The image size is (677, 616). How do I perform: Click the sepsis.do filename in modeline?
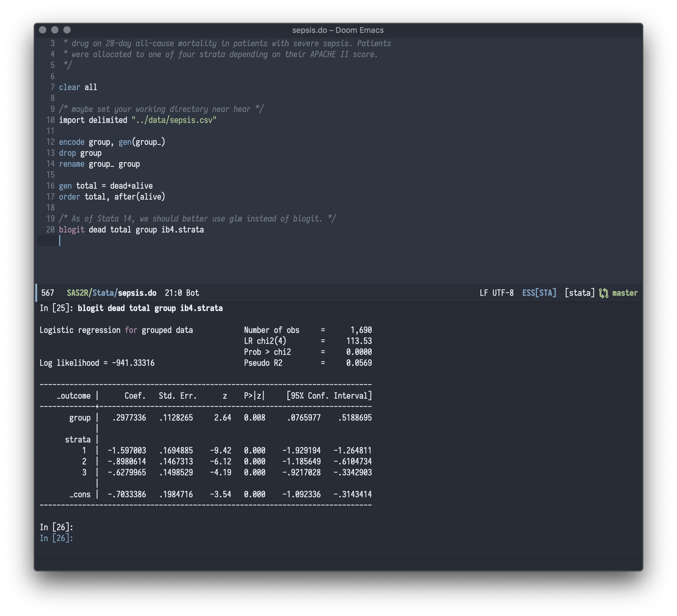[137, 293]
